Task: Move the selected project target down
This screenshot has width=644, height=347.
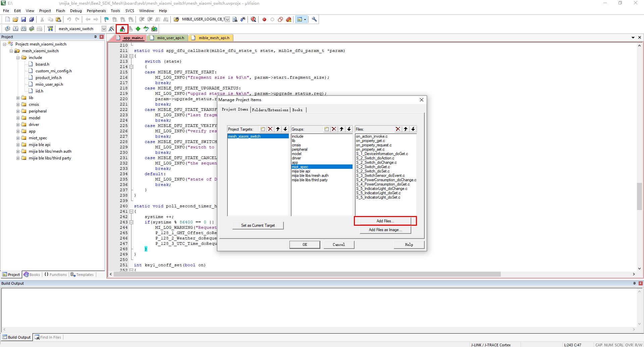Action: pyautogui.click(x=285, y=129)
